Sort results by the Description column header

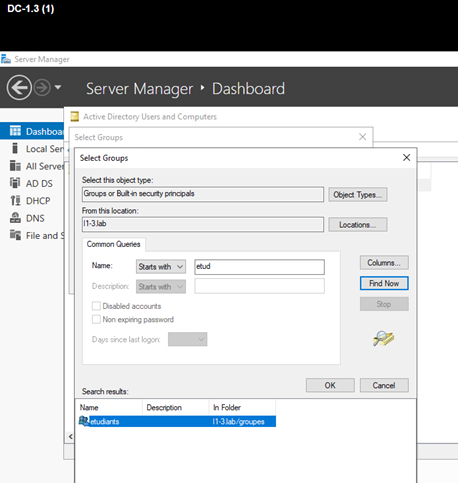point(176,407)
